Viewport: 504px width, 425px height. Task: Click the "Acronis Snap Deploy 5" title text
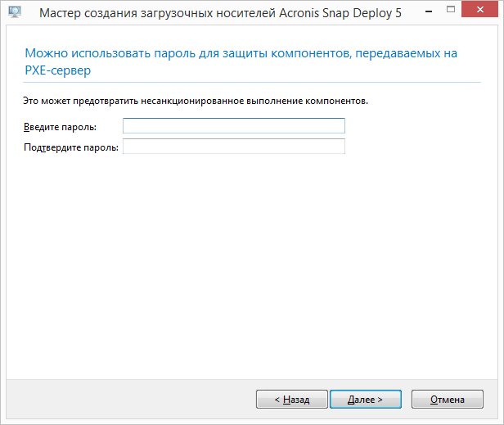coord(340,13)
